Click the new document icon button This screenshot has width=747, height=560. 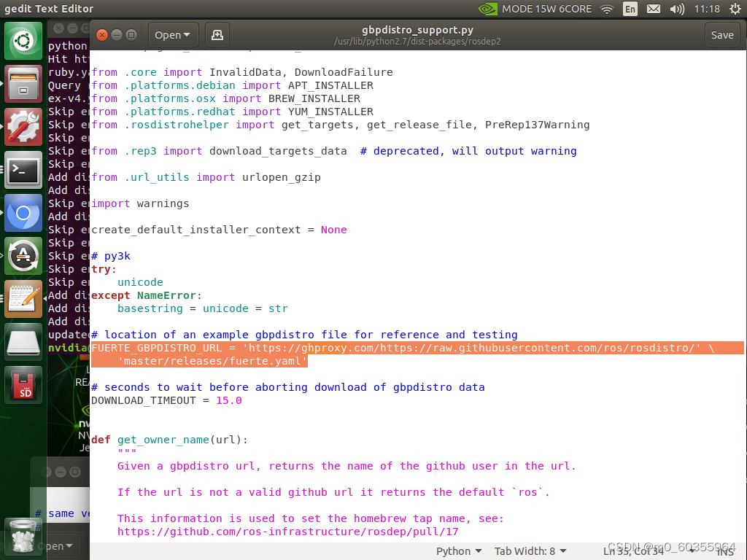click(x=217, y=35)
